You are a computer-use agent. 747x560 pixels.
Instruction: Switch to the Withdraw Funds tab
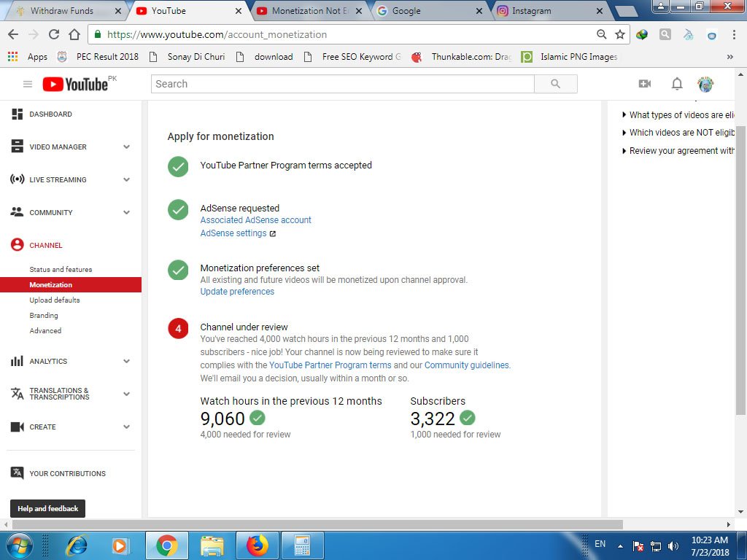coord(62,10)
